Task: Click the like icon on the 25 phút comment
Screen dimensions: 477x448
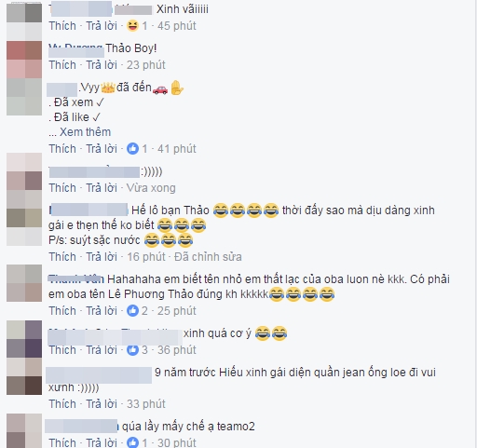Action: [132, 310]
